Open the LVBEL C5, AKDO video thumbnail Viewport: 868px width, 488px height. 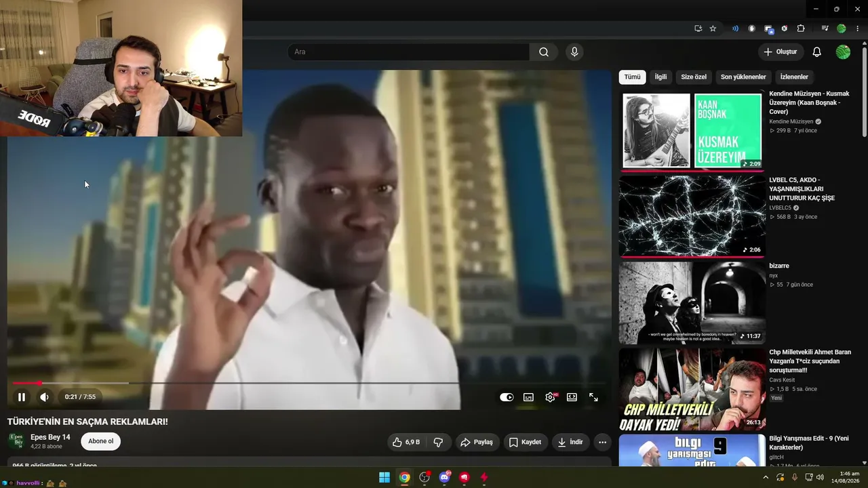tap(692, 217)
